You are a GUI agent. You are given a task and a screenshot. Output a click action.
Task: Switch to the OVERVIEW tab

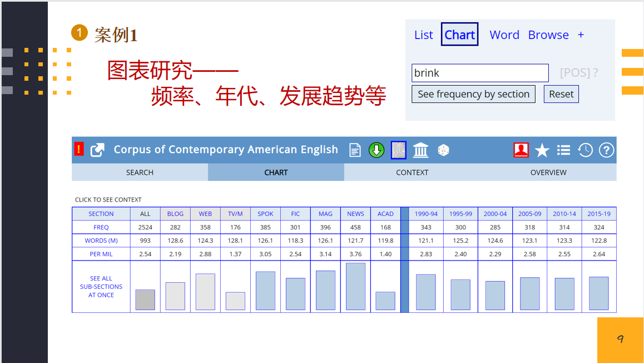tap(548, 172)
